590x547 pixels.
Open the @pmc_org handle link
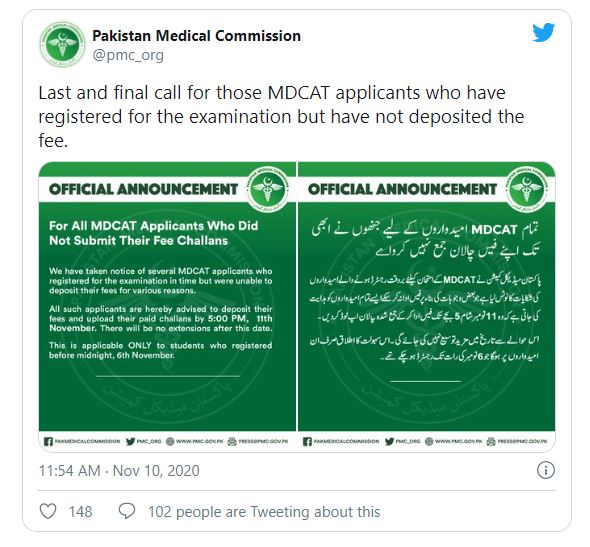pyautogui.click(x=128, y=55)
